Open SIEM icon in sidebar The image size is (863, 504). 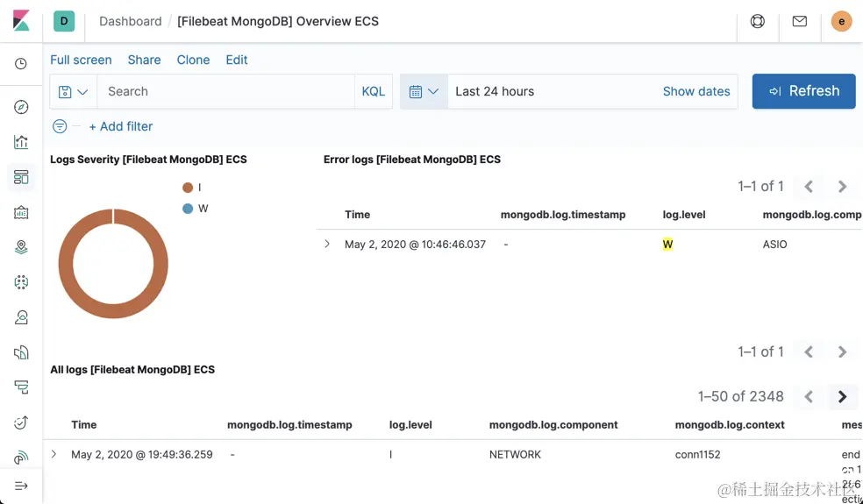[21, 458]
